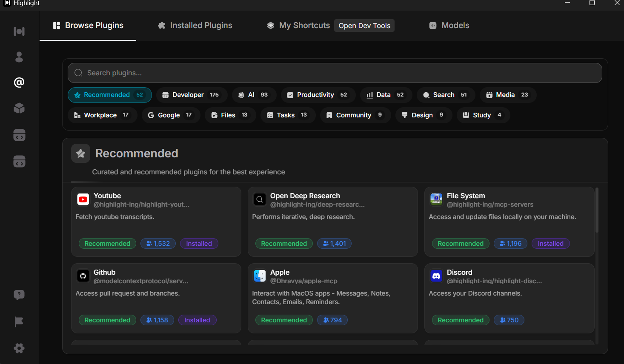Go to the My Shortcuts tab
Image resolution: width=624 pixels, height=364 pixels.
(298, 26)
